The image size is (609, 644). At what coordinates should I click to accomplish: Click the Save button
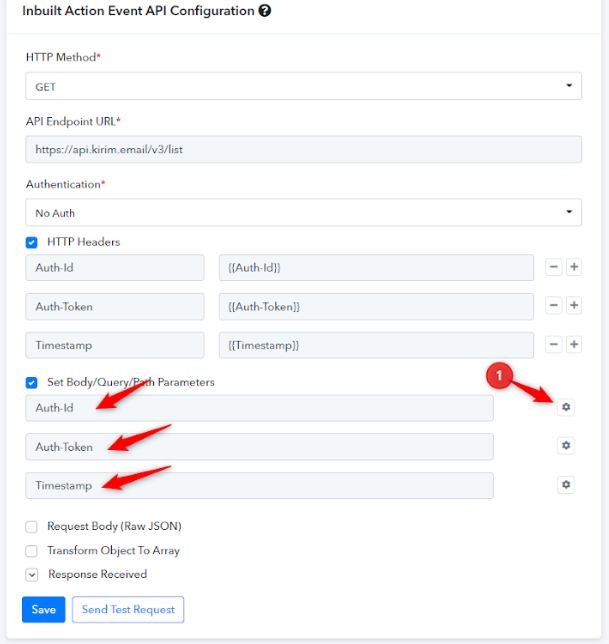(x=44, y=610)
